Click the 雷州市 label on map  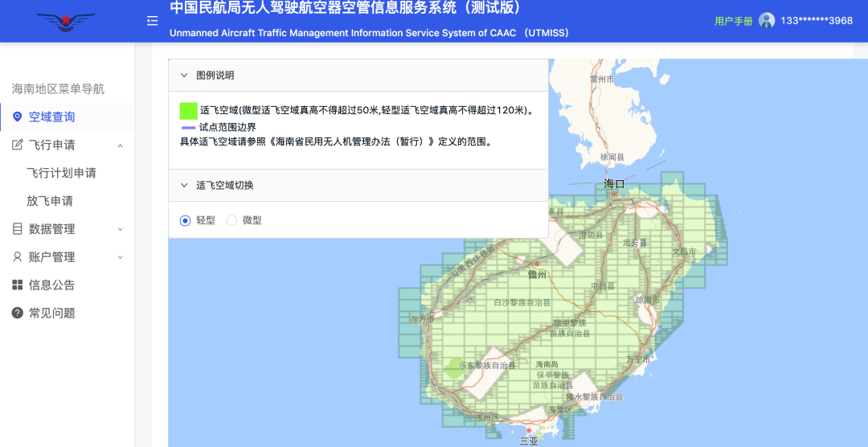pos(602,80)
